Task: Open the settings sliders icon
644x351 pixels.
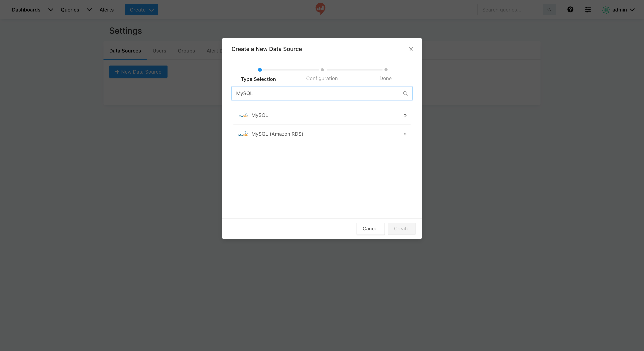Action: point(587,10)
